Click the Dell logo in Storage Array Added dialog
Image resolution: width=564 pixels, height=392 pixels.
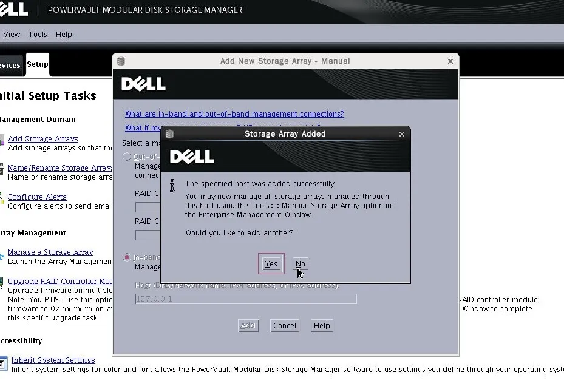[x=192, y=157]
